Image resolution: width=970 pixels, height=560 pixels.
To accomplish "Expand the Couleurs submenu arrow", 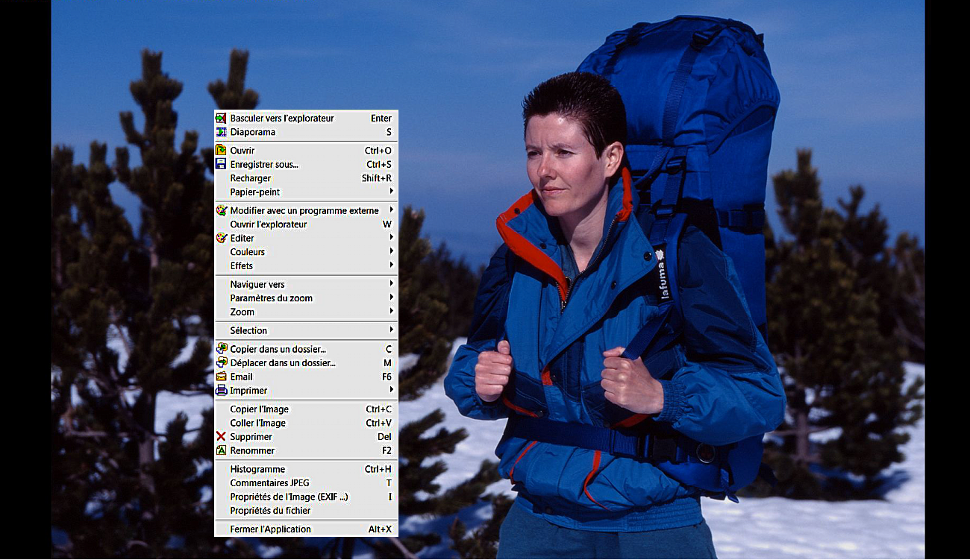I will [391, 252].
